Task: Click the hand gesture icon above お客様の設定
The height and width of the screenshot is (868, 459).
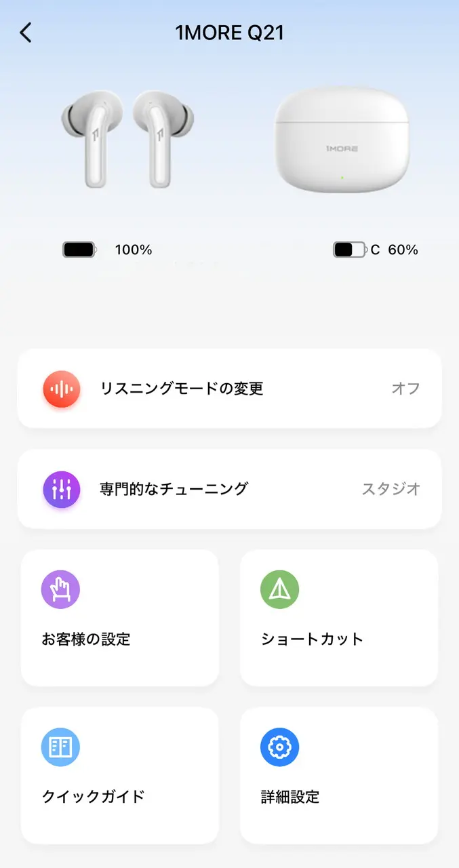Action: 61,589
